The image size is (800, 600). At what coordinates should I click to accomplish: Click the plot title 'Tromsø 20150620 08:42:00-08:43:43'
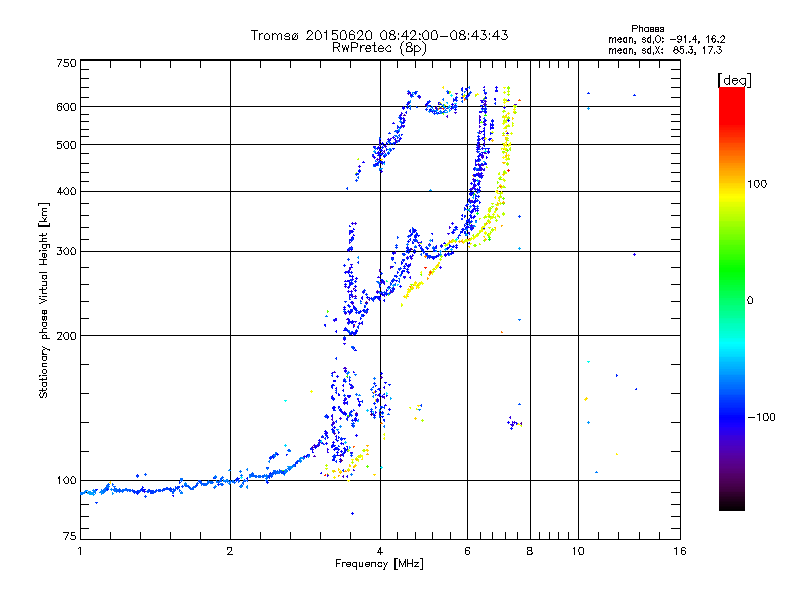coord(379,35)
